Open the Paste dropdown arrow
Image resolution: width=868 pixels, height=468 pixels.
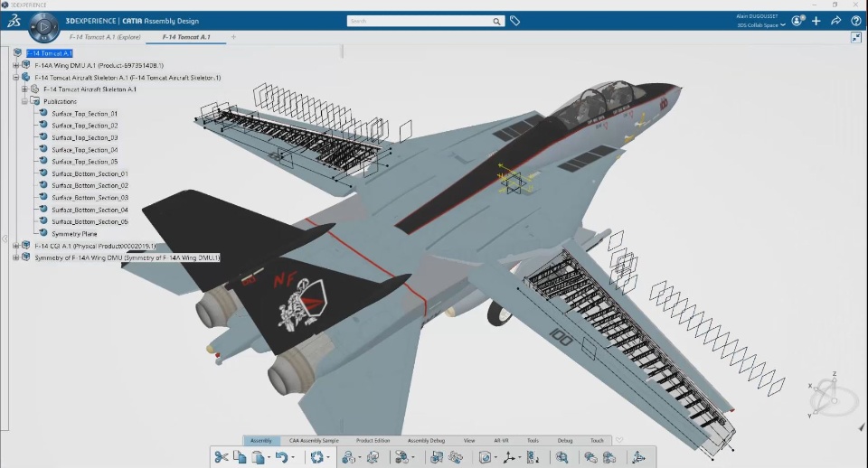[x=269, y=457]
